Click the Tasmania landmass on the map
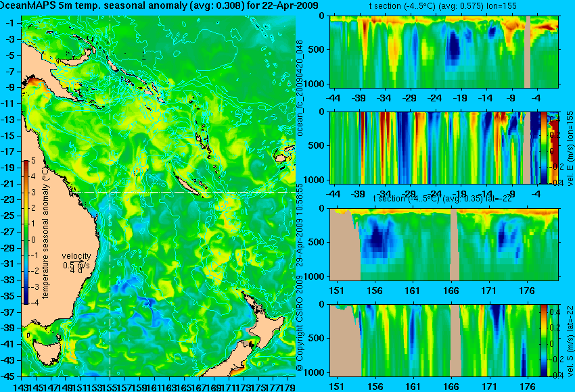This screenshot has height=392, width=575. pyautogui.click(x=47, y=351)
